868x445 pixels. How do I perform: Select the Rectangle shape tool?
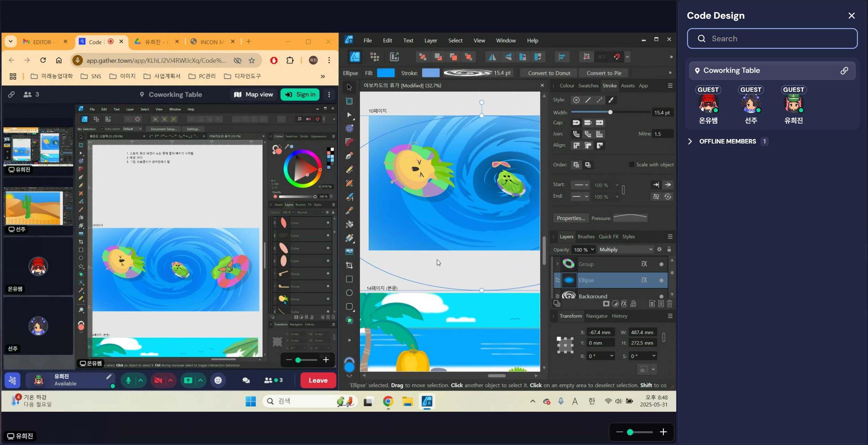point(349,279)
